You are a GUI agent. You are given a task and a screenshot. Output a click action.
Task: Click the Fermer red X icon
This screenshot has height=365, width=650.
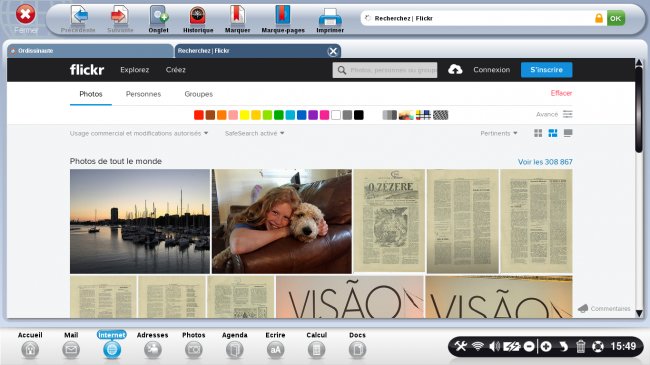coord(25,14)
